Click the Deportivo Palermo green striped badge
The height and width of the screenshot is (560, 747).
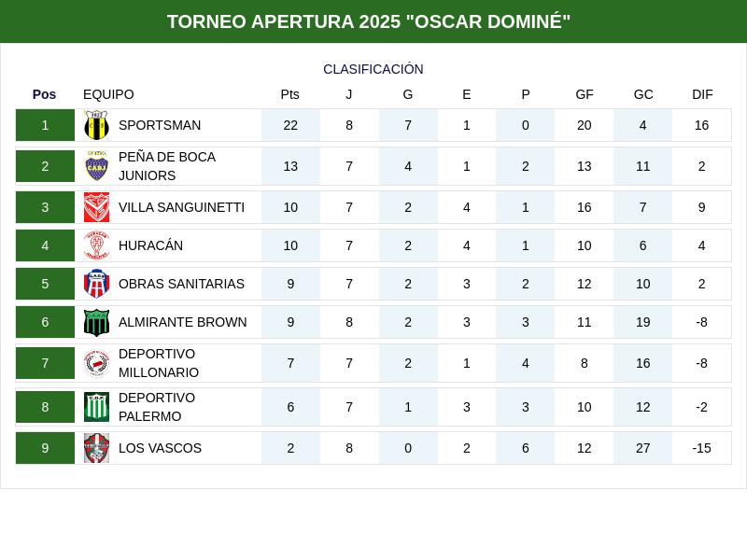pos(96,407)
